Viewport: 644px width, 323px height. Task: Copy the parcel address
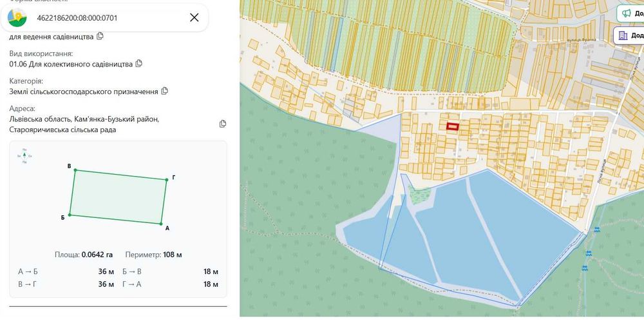pos(223,124)
